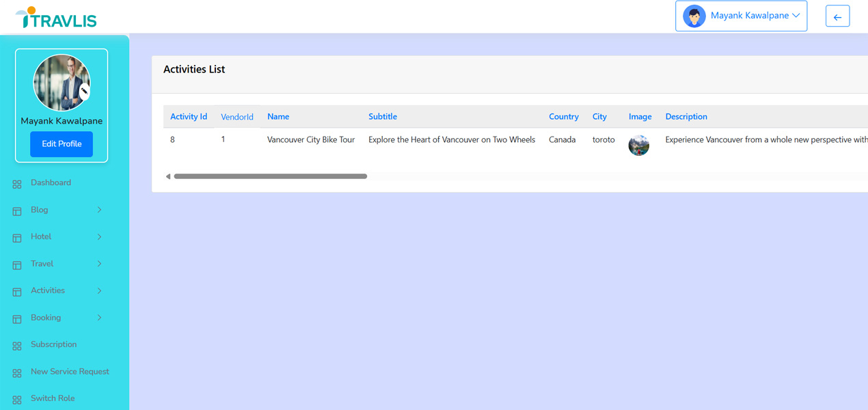Screen dimensions: 868x410
Task: Click the horizontal table scrollbar
Action: (x=270, y=176)
